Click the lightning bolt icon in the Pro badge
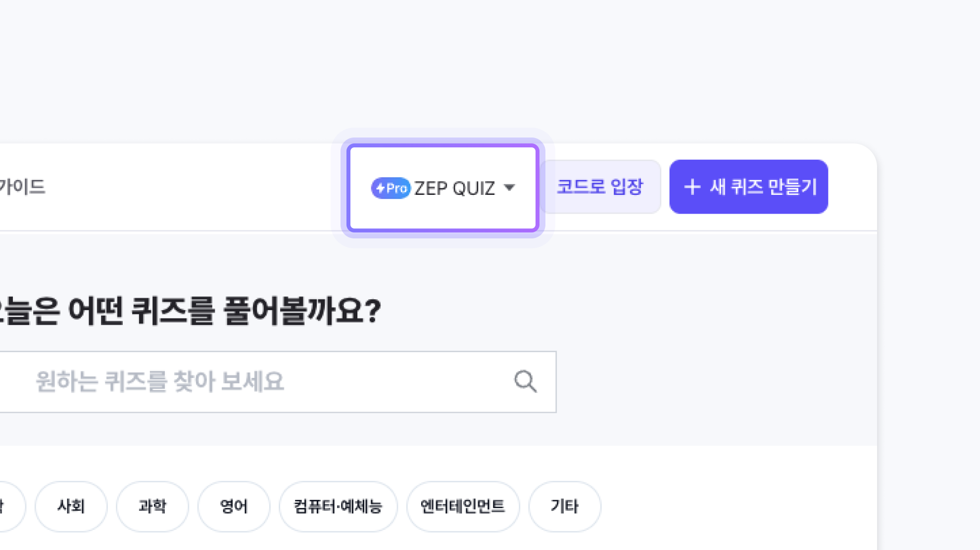Image resolution: width=980 pixels, height=550 pixels. click(x=380, y=188)
